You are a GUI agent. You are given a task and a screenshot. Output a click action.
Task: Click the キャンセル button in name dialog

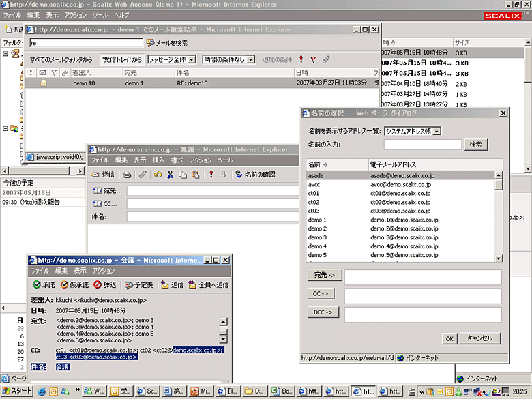[480, 338]
